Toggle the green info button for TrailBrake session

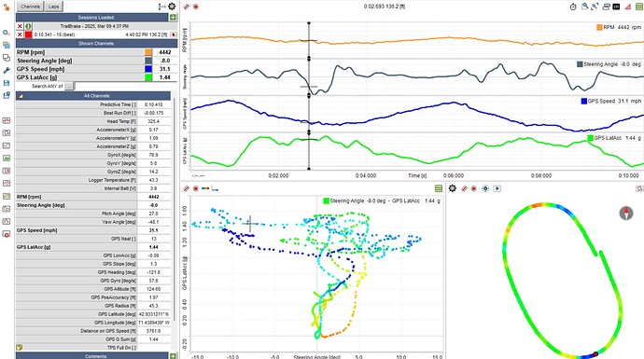coord(28,26)
